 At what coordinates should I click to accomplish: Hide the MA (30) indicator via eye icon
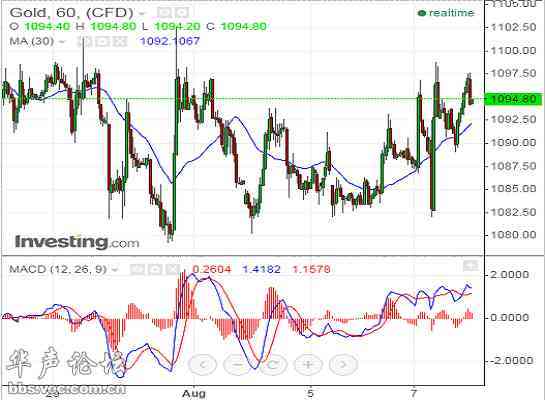pyautogui.click(x=84, y=42)
